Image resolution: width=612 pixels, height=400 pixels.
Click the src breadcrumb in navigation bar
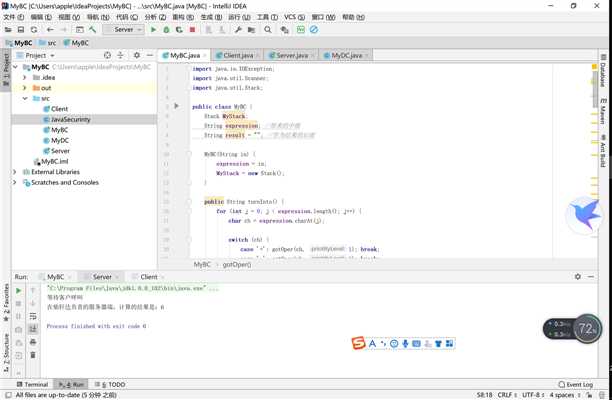[48, 43]
